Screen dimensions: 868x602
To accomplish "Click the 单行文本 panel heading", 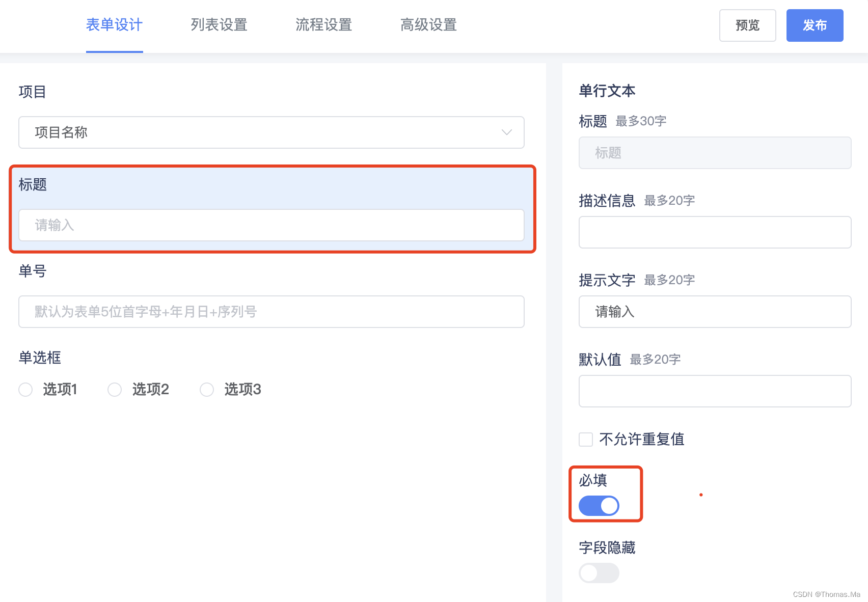I will [x=607, y=91].
